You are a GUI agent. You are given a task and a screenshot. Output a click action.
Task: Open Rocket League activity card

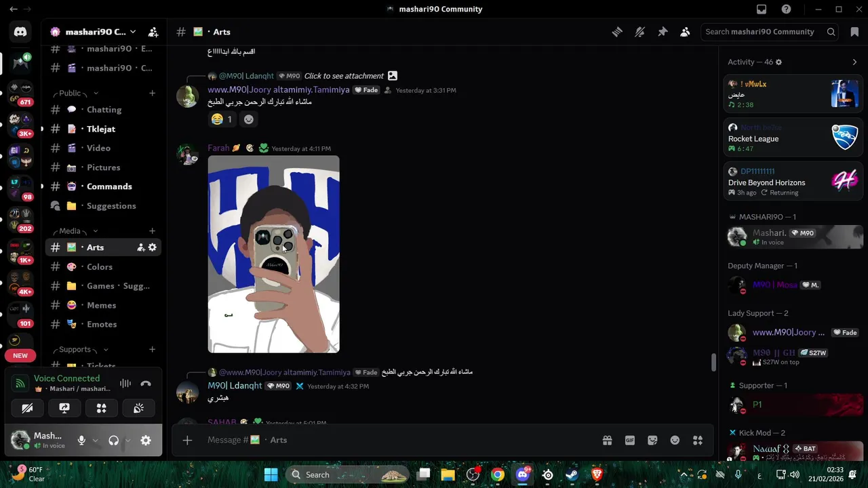tap(793, 137)
